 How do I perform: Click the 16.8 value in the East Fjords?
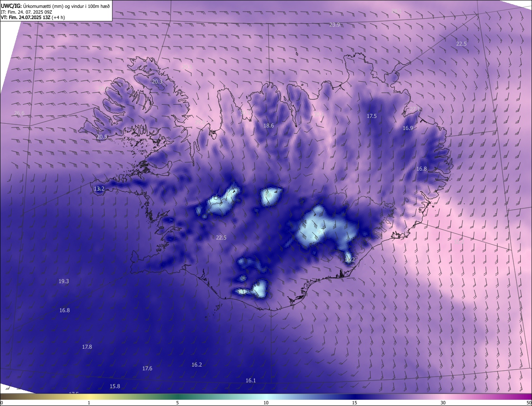tap(421, 169)
